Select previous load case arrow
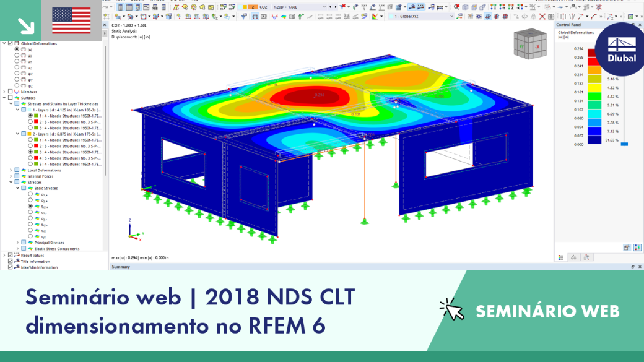This screenshot has height=362, width=644. (x=331, y=7)
